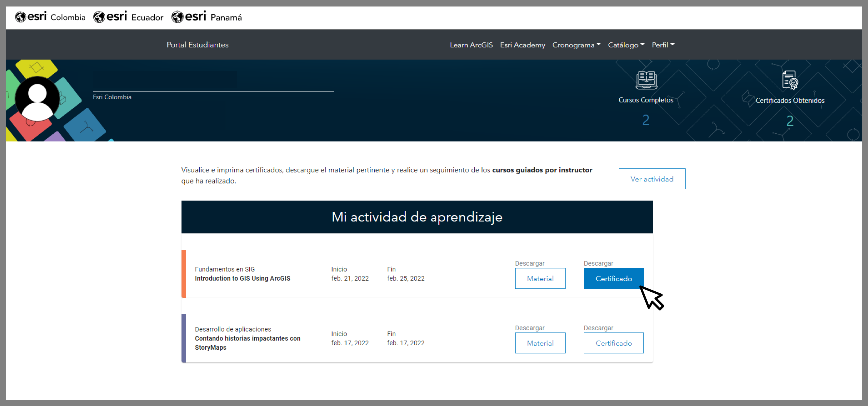Viewport: 868px width, 406px height.
Task: Open the Learn ArcGIS link
Action: (x=471, y=45)
